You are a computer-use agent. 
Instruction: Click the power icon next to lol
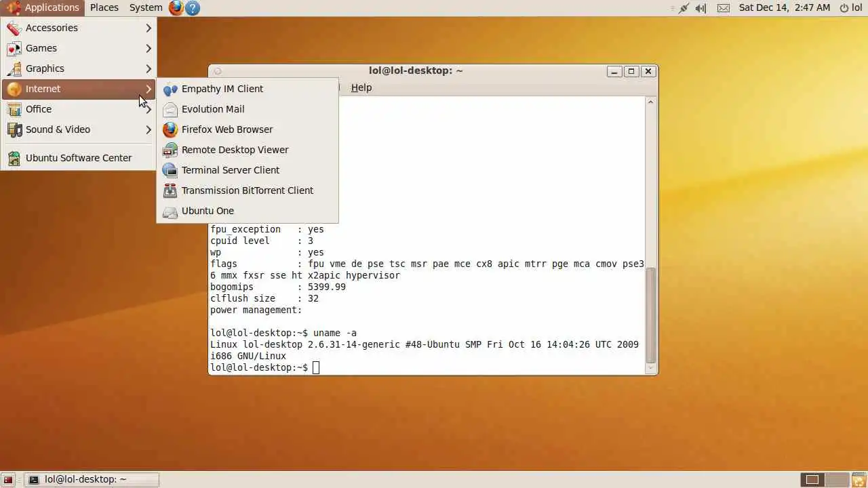pyautogui.click(x=844, y=8)
